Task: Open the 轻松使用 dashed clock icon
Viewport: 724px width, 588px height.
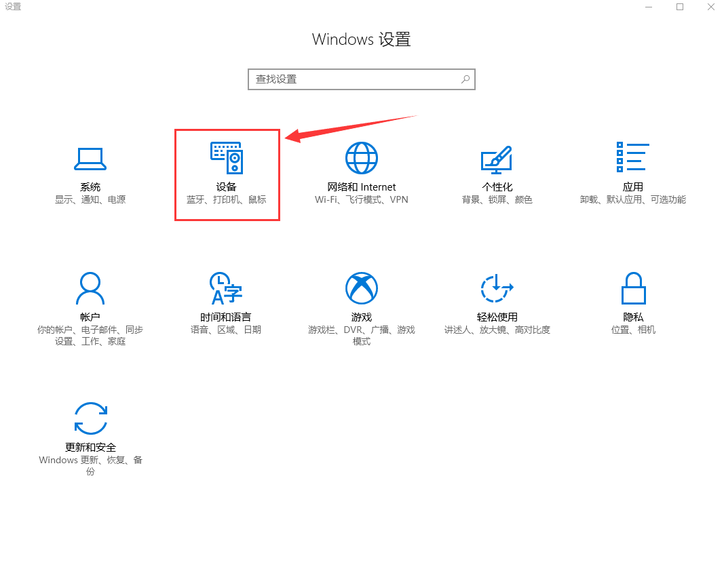Action: coord(497,288)
